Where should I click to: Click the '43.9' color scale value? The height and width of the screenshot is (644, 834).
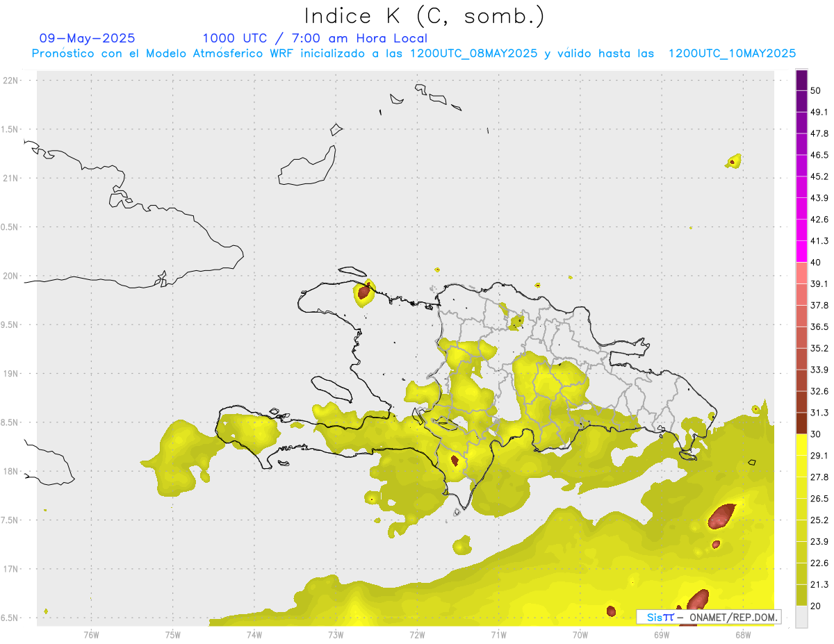(819, 199)
